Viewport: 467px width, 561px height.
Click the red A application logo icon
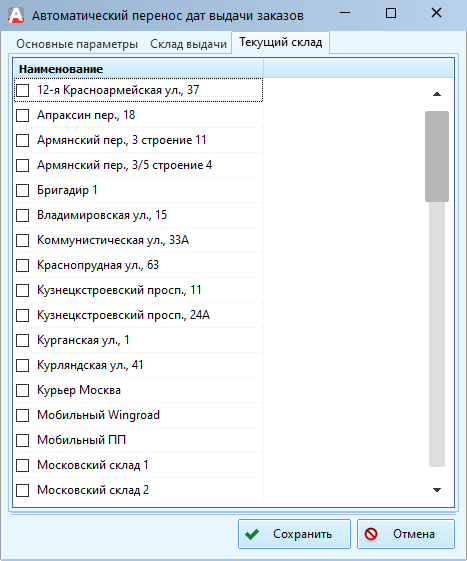[16, 15]
